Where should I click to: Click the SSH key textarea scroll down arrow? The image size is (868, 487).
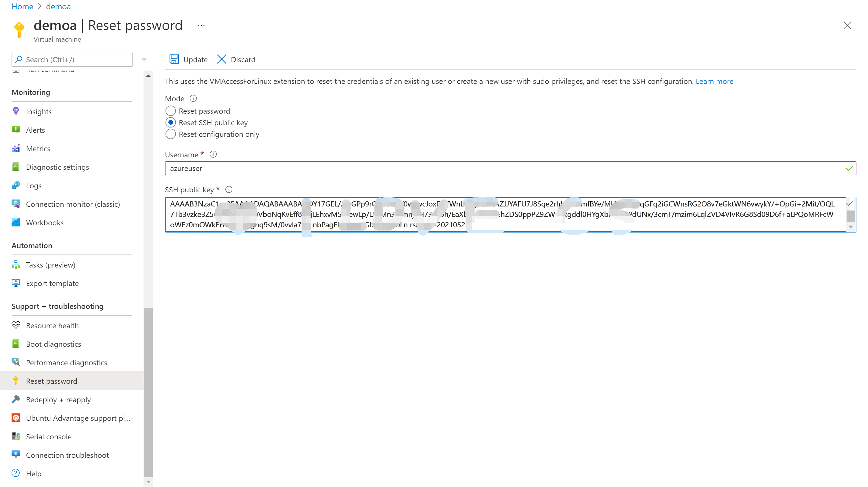(851, 227)
